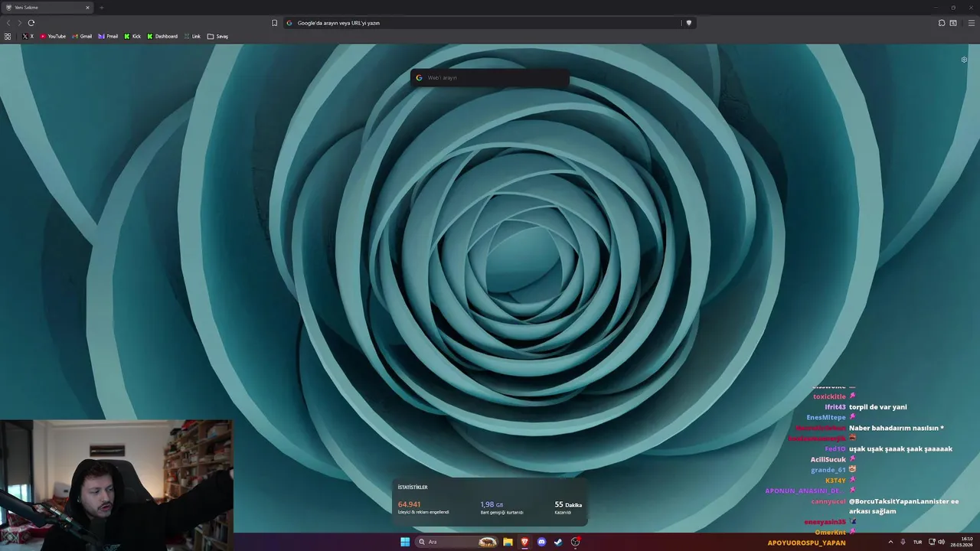This screenshot has width=980, height=551.
Task: Click the İSTATİSTİKLER heading
Action: (413, 487)
